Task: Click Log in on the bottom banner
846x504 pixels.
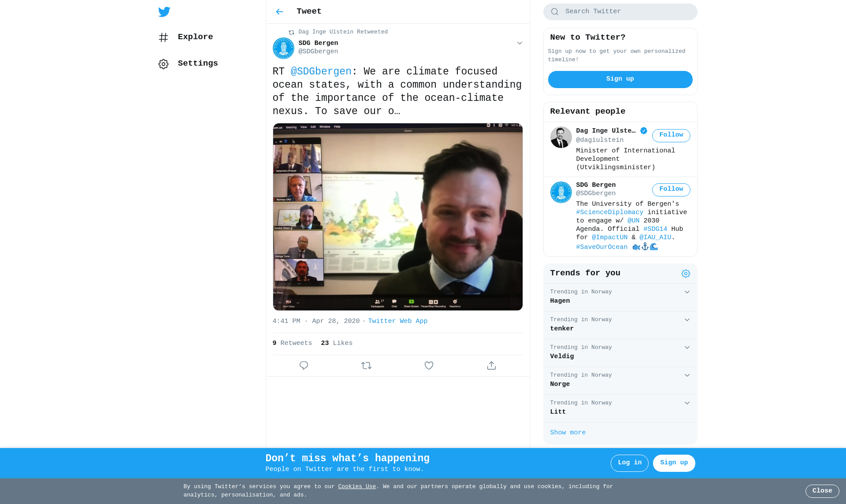Action: point(629,463)
